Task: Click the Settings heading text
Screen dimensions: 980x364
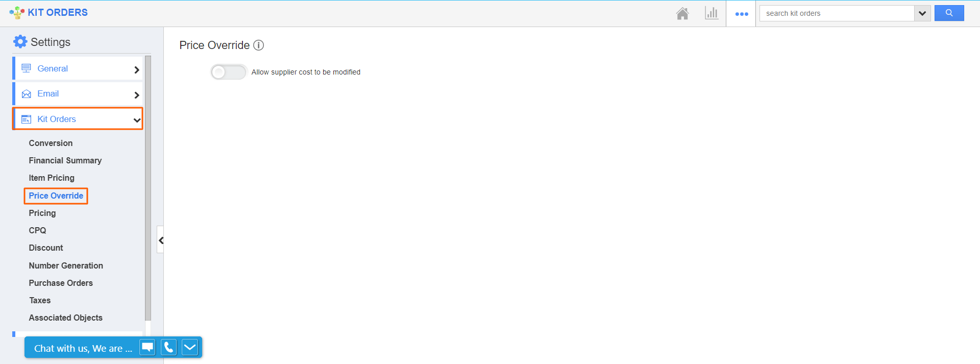Action: click(x=51, y=42)
